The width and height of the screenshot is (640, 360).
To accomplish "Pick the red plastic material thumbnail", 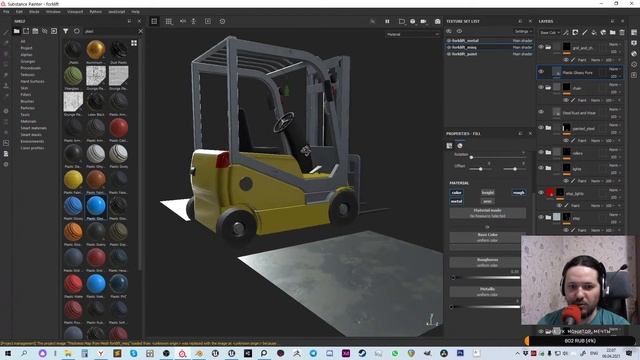I will click(x=118, y=128).
